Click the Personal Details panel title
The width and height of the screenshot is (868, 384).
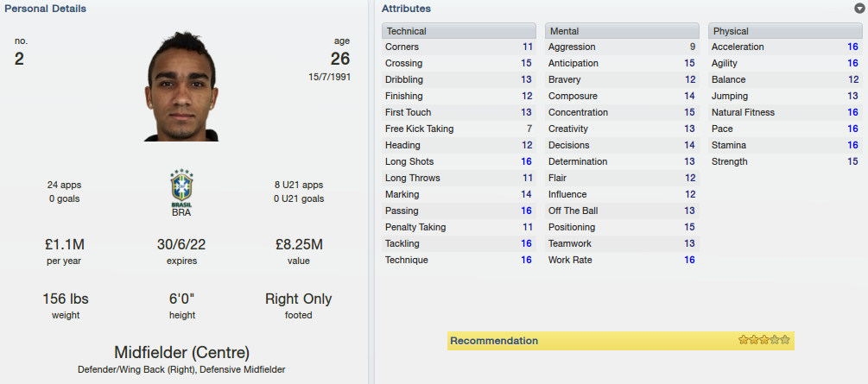(x=46, y=9)
